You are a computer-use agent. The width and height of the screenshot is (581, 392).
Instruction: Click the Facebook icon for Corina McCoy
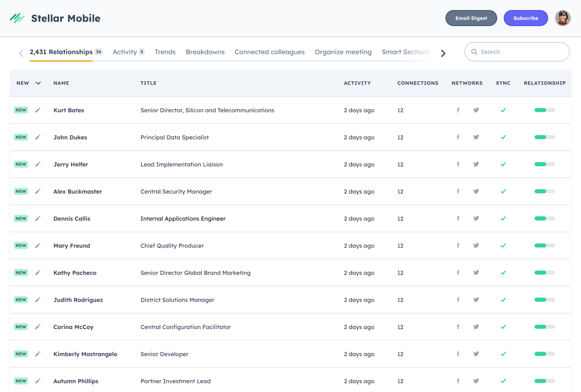[458, 327]
